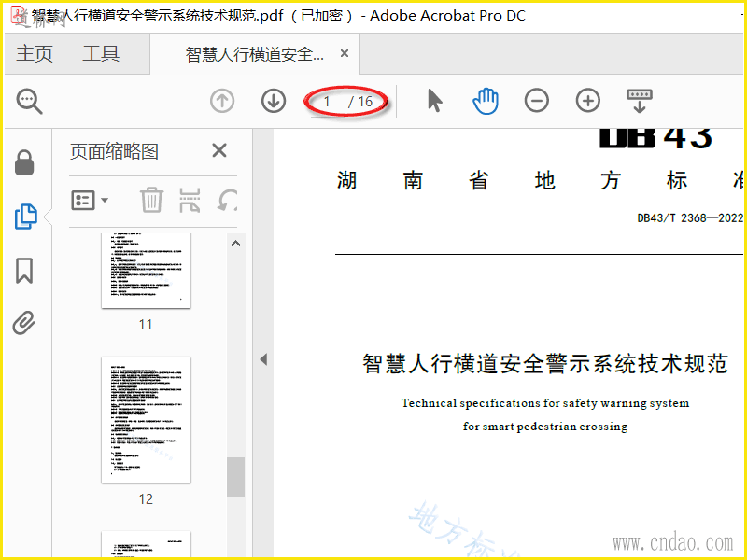This screenshot has height=560, width=747.
Task: Open the bookmarks panel
Action: pyautogui.click(x=24, y=271)
